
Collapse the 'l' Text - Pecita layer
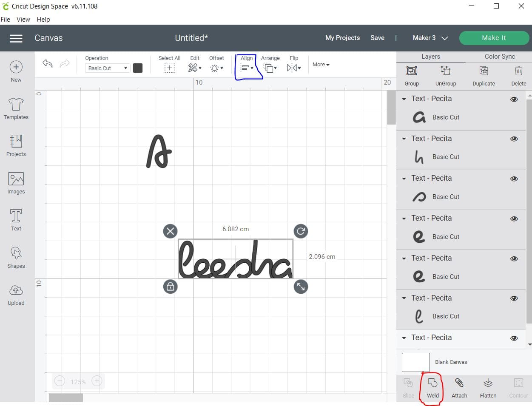404,298
